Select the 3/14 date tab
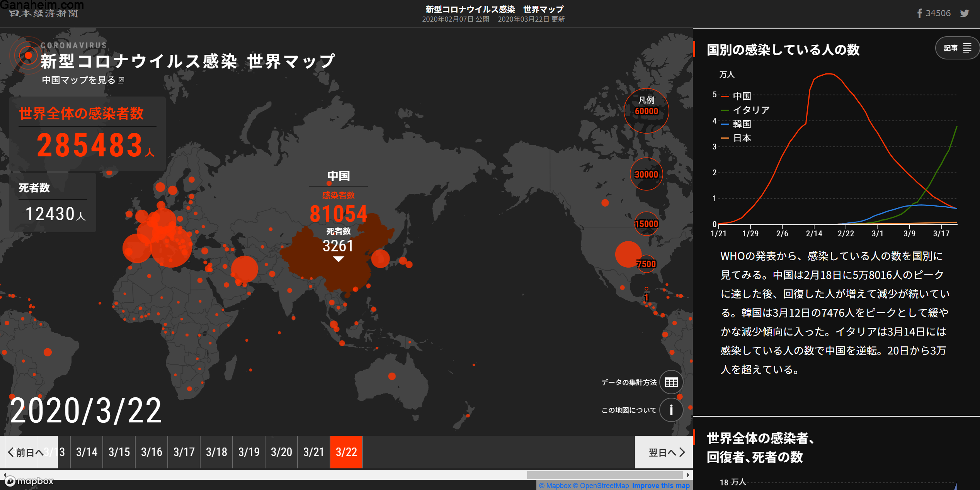This screenshot has width=980, height=490. coord(87,452)
